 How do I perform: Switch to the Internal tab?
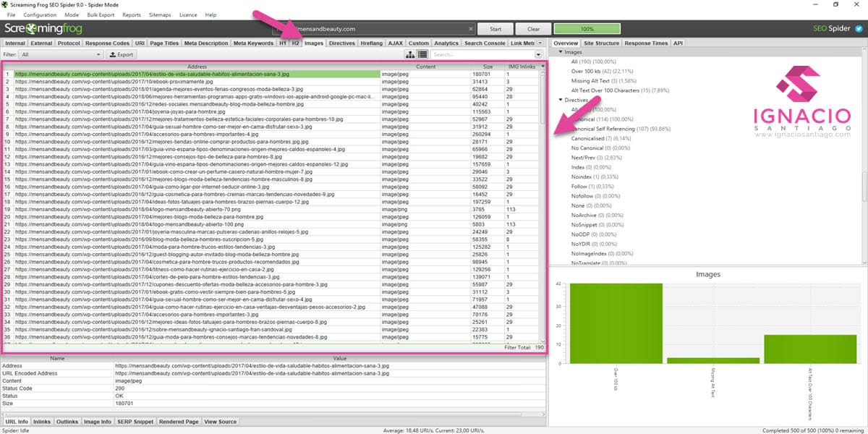15,43
